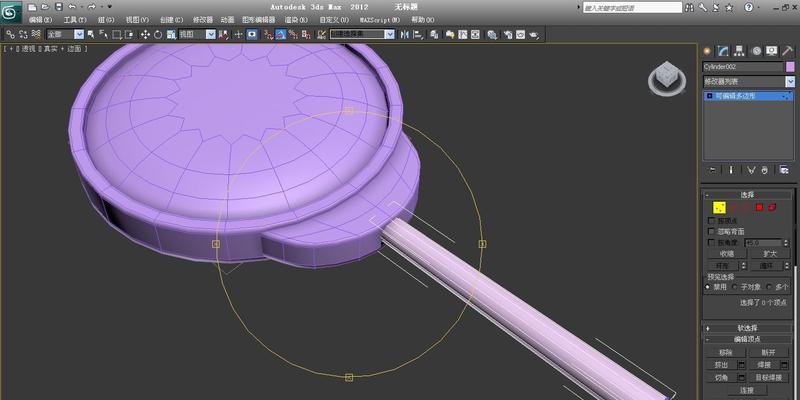
Task: Toggle the Percent Snap icon
Action: click(293, 34)
